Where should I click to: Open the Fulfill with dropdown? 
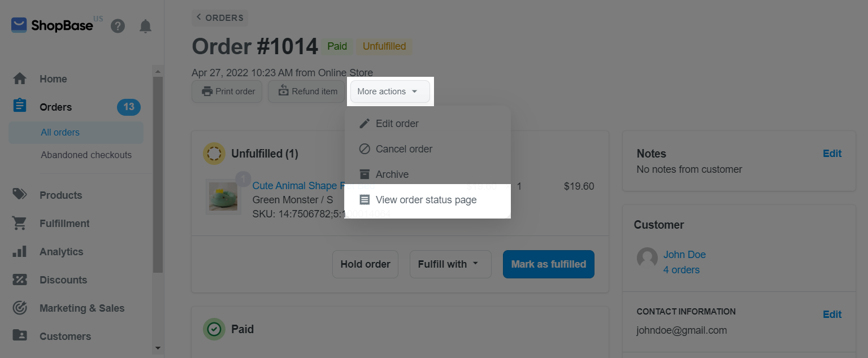click(x=448, y=264)
